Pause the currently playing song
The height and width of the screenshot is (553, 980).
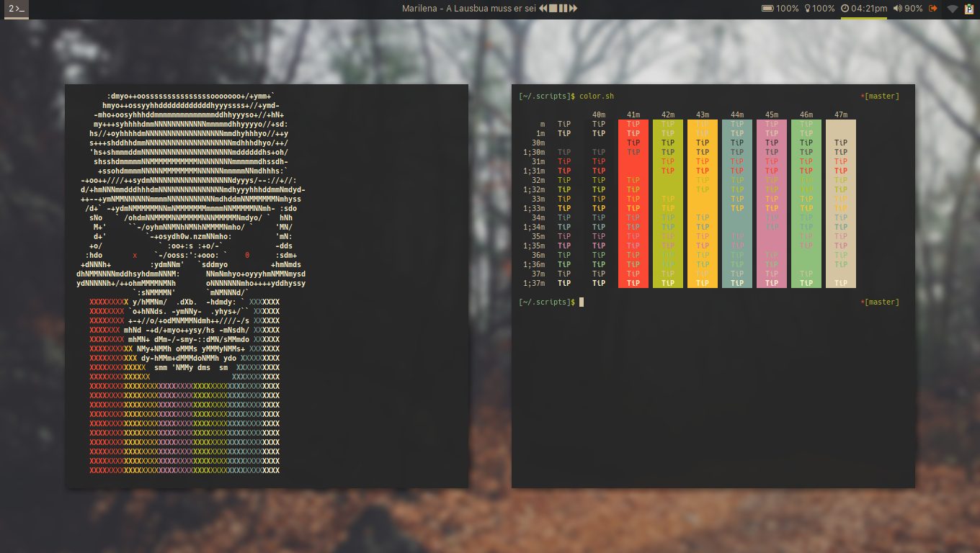pos(563,9)
